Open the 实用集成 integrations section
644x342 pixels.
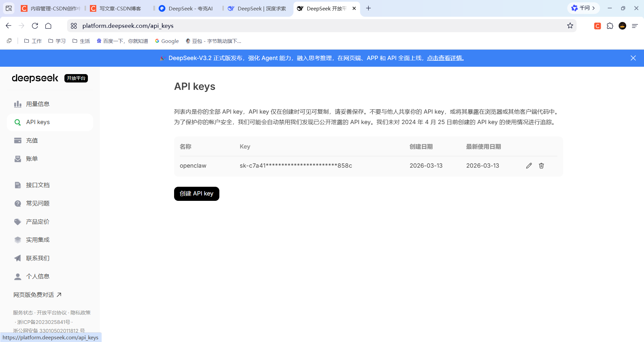pyautogui.click(x=38, y=239)
